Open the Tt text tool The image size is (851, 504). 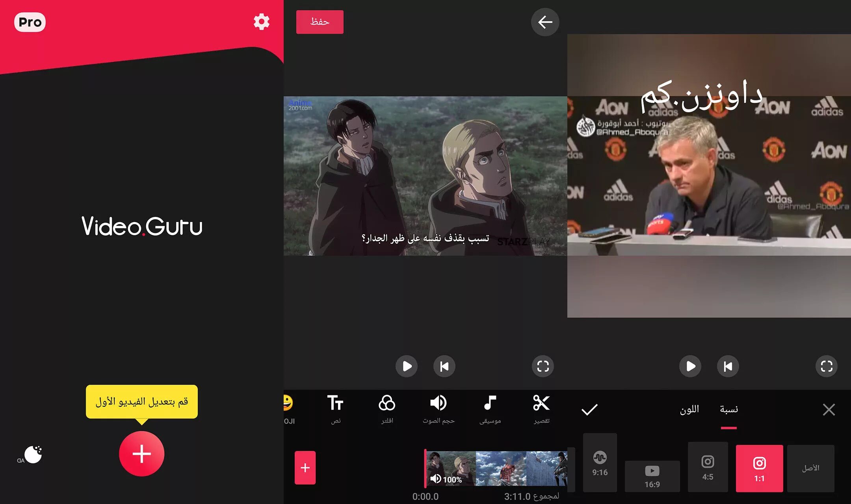[335, 409]
